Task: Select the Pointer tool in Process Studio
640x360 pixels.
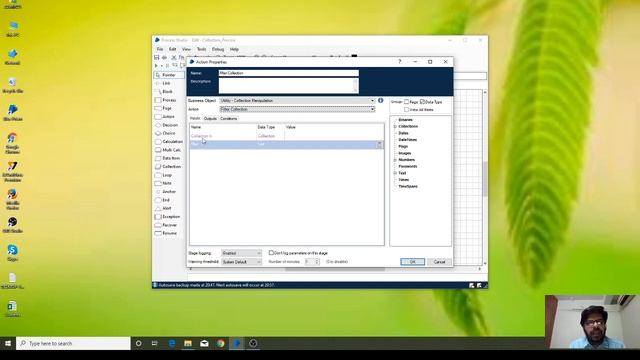Action: coord(169,75)
